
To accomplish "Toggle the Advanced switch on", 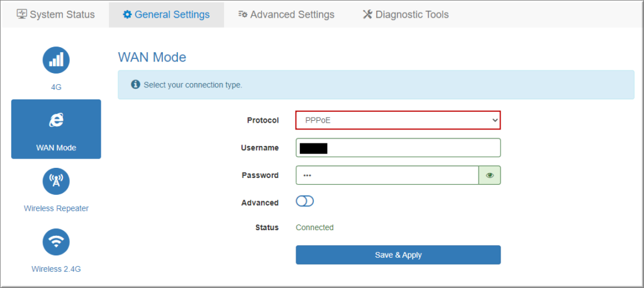I will (304, 202).
